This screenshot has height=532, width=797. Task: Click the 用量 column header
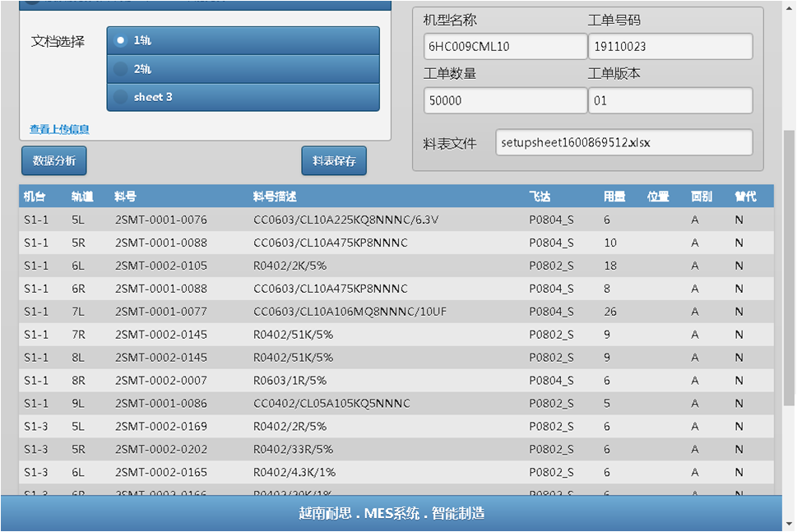(x=614, y=197)
